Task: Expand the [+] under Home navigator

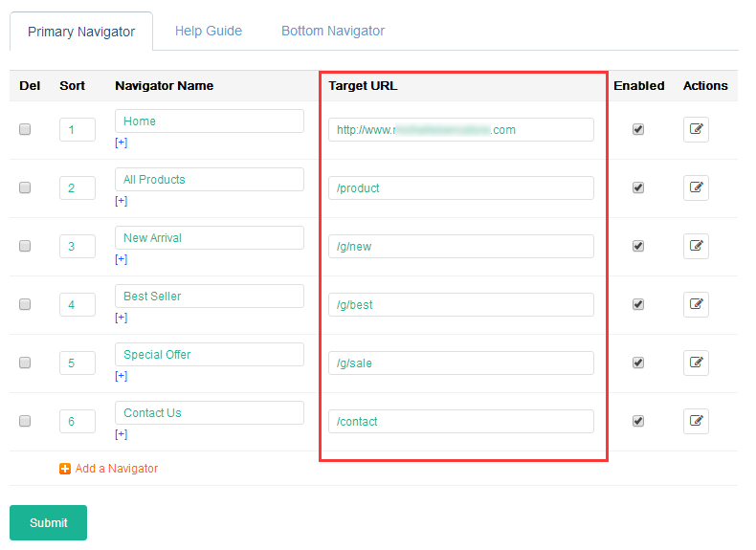Action: pyautogui.click(x=121, y=143)
